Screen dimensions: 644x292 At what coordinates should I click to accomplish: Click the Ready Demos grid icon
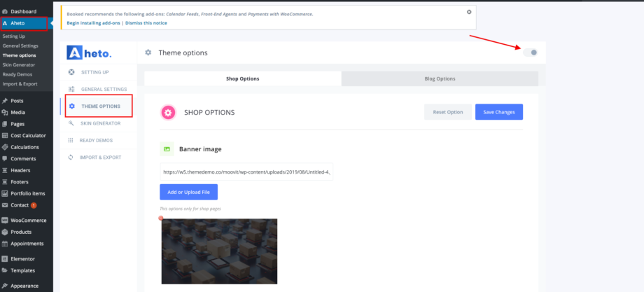click(71, 141)
